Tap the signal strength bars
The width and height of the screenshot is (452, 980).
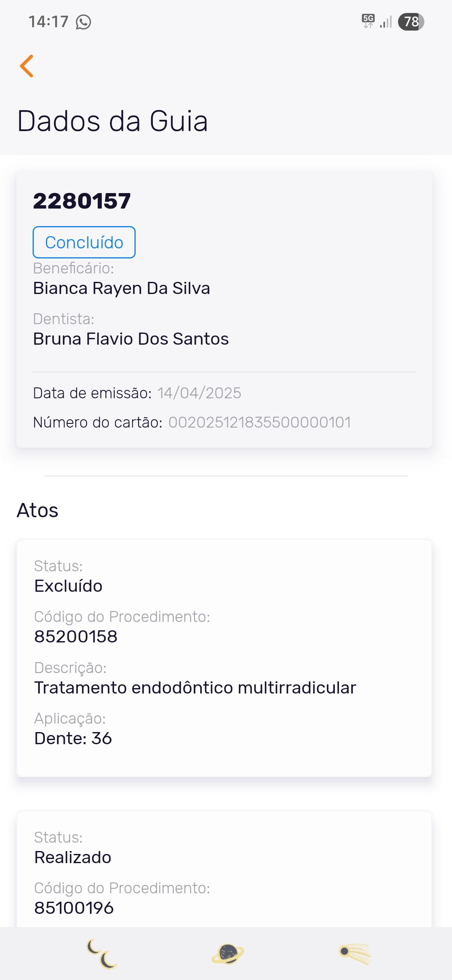coord(386,22)
